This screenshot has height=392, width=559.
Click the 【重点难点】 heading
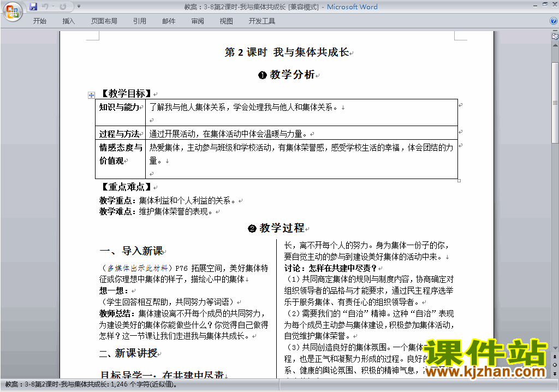127,187
